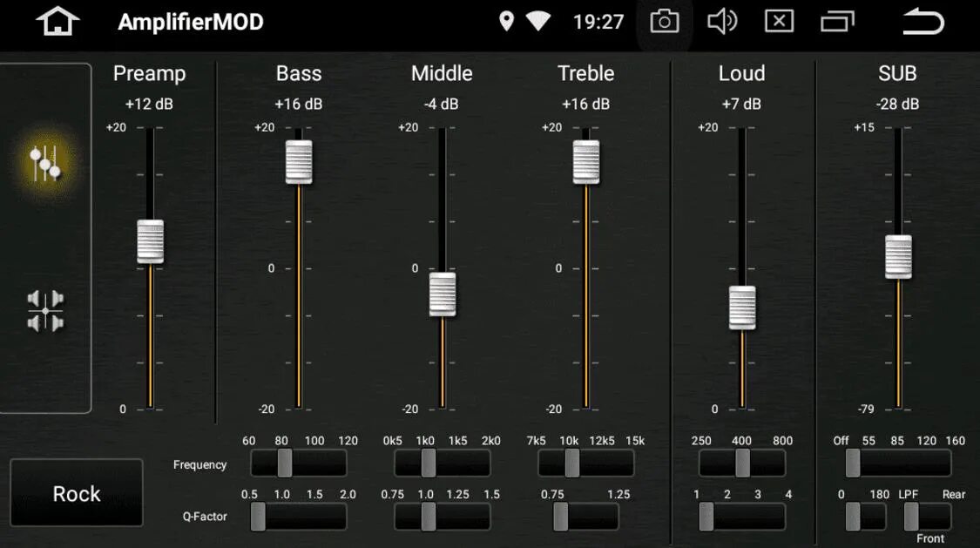Go to the home screen icon
This screenshot has height=548, width=980.
pos(57,22)
